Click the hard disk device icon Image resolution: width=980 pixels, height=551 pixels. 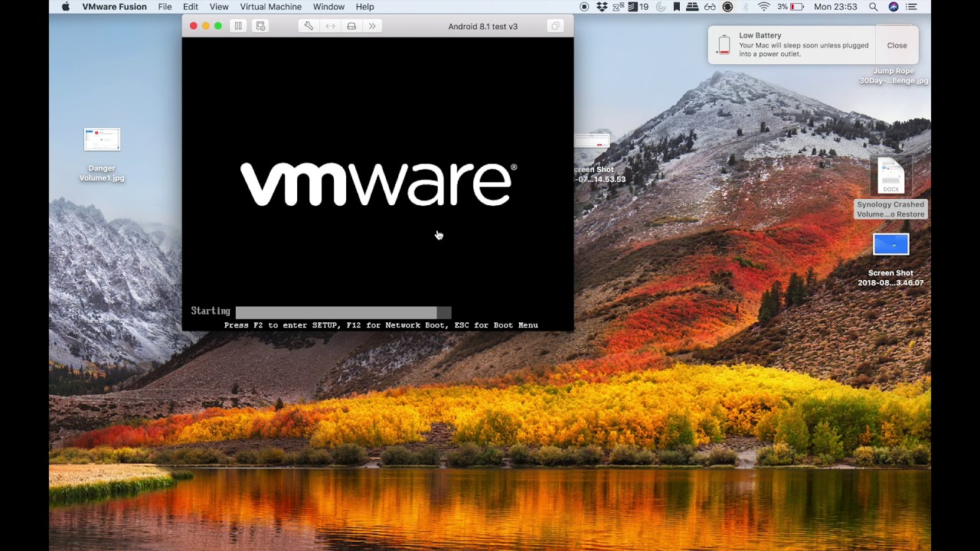click(x=351, y=26)
